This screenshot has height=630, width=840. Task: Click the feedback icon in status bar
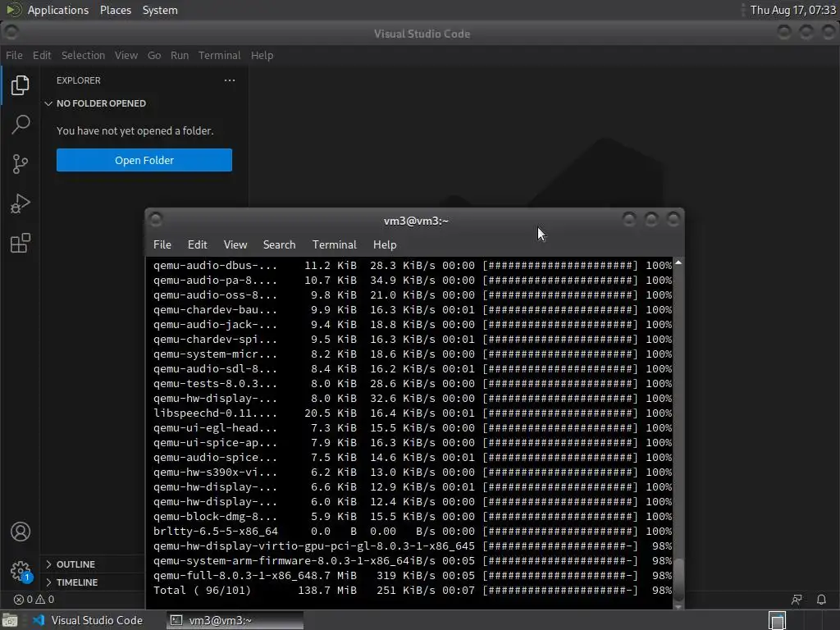[x=797, y=600]
